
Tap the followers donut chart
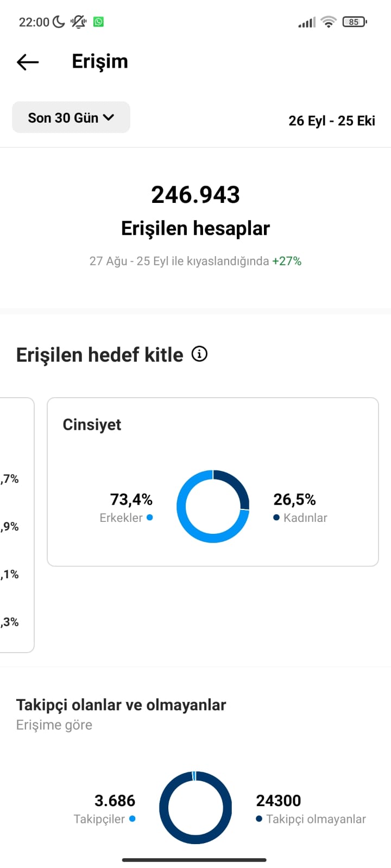(195, 807)
